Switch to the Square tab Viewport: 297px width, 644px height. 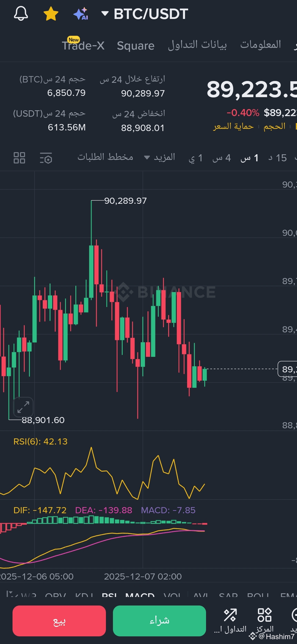pos(136,46)
